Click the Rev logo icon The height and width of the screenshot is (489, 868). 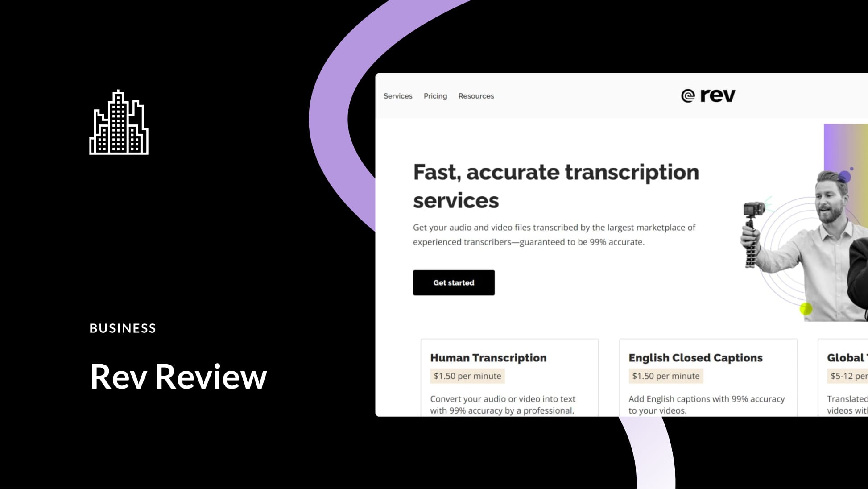click(x=687, y=95)
